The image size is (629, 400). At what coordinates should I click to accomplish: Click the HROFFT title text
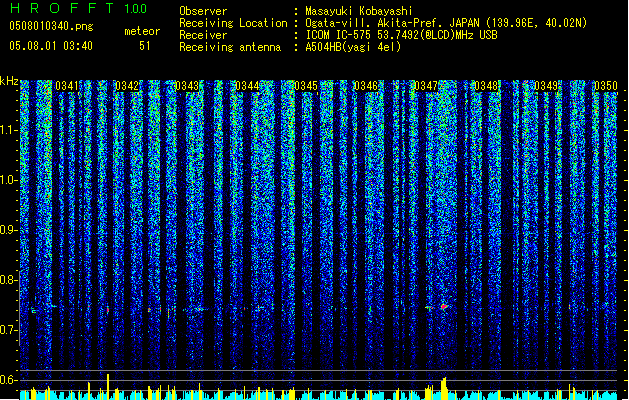62,8
